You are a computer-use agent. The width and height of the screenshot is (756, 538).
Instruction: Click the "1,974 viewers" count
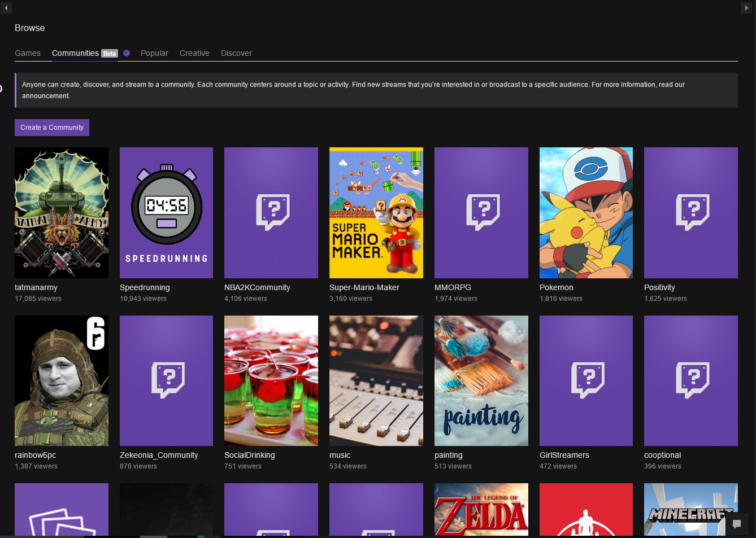[456, 299]
